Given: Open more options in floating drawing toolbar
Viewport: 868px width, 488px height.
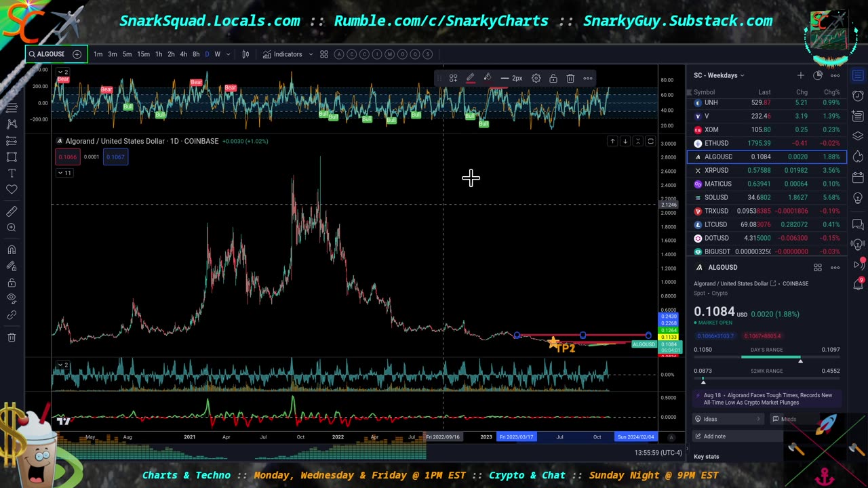Looking at the screenshot, I should coord(588,79).
